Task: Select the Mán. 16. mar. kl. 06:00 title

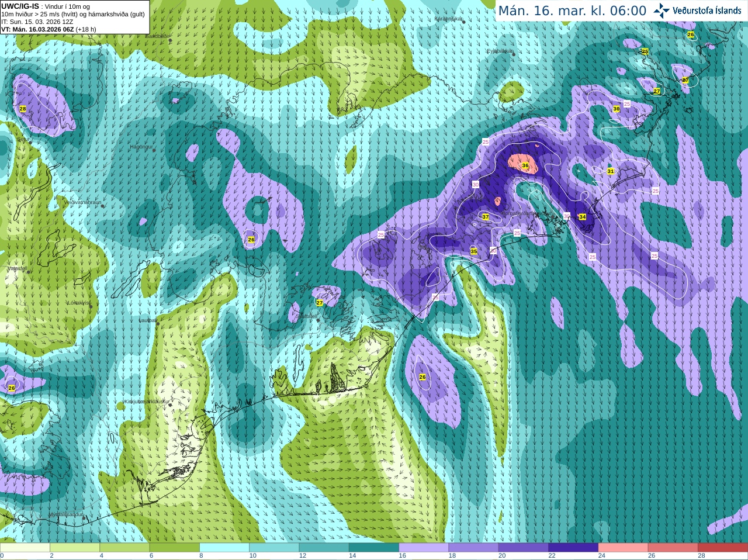Action: [572, 11]
